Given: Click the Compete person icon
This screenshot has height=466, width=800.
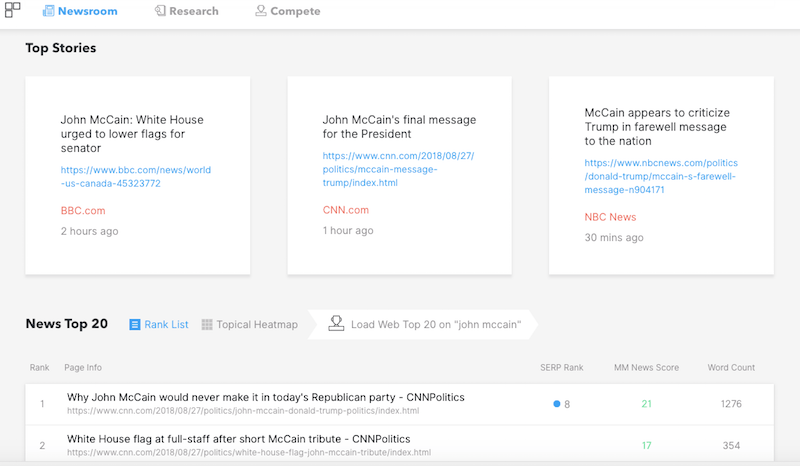Looking at the screenshot, I should (261, 11).
